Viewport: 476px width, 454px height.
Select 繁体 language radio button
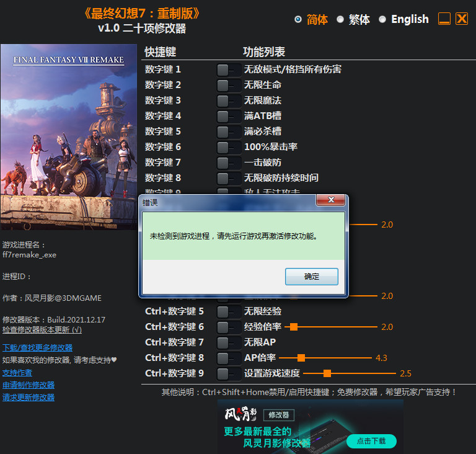[340, 19]
